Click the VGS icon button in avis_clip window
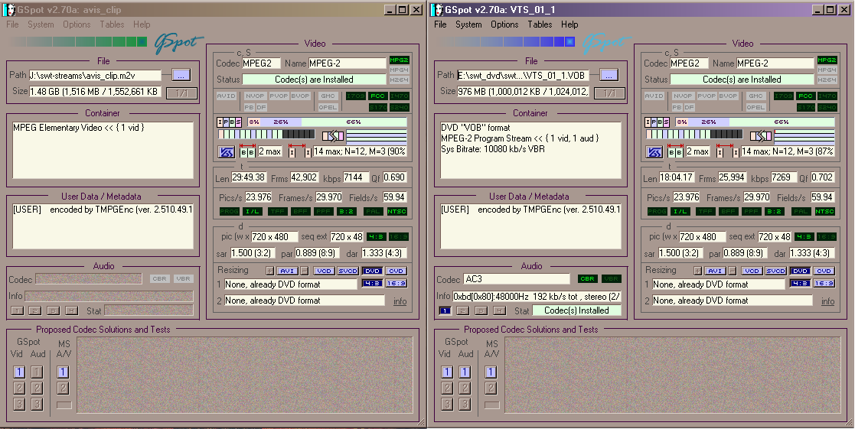This screenshot has width=868, height=429. (227, 151)
